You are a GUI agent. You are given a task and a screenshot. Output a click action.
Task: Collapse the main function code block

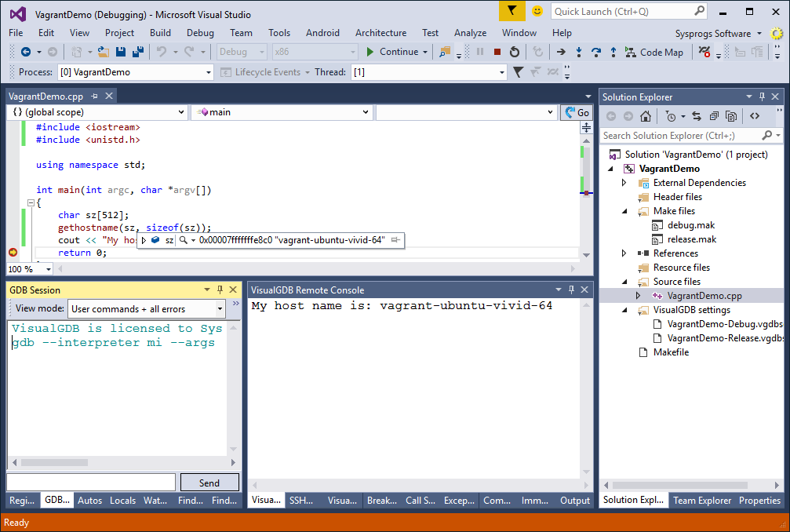pyautogui.click(x=31, y=202)
